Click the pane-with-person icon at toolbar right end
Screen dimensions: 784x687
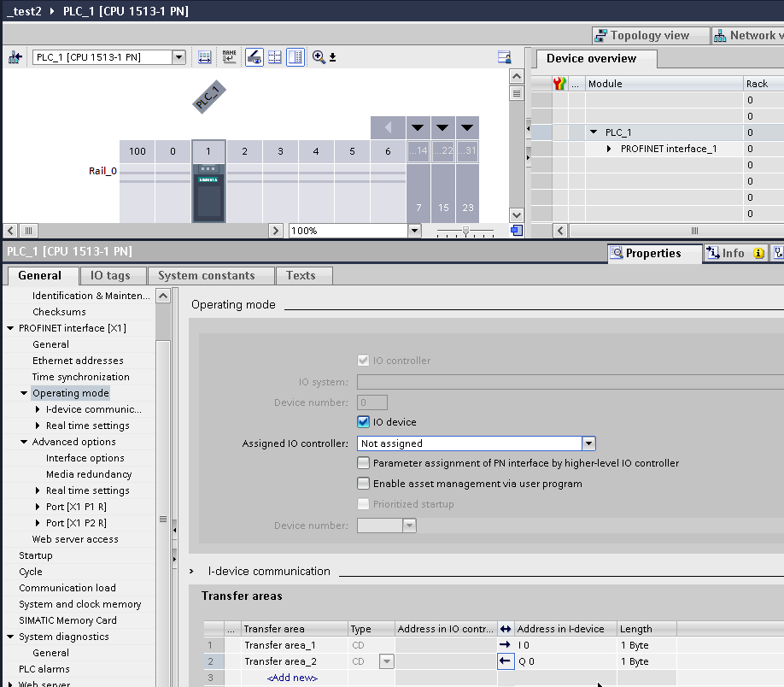coord(505,57)
